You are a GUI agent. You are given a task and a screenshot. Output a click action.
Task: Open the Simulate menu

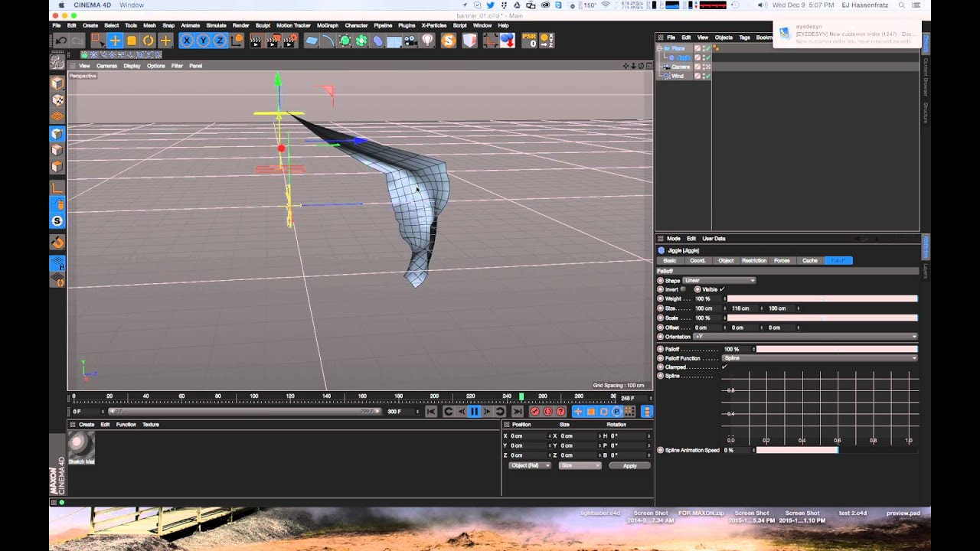(216, 25)
